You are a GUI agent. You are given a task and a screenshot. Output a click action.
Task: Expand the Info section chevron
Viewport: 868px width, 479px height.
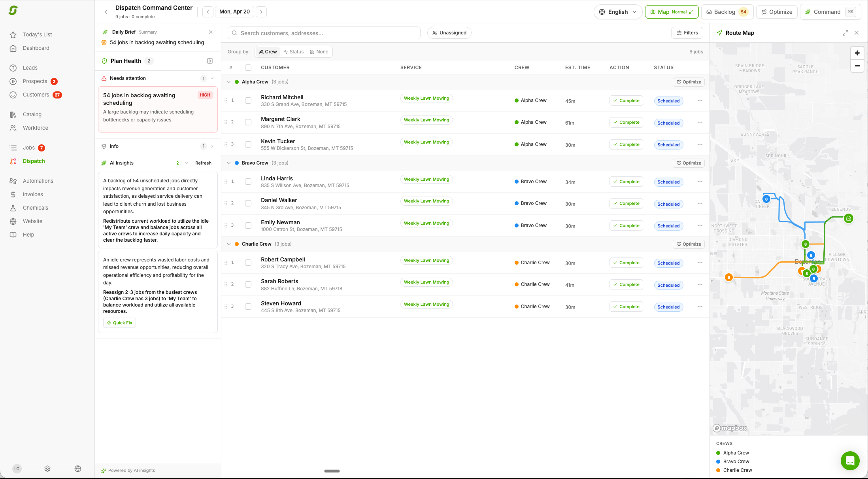(x=212, y=146)
